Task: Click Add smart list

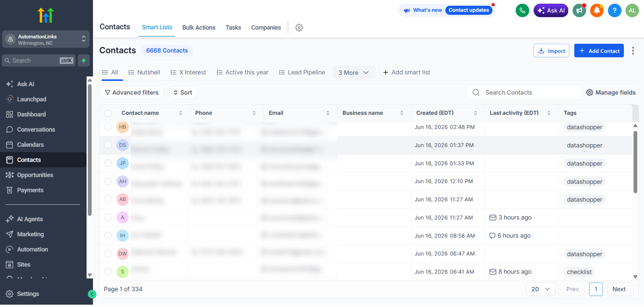Action: pyautogui.click(x=407, y=72)
